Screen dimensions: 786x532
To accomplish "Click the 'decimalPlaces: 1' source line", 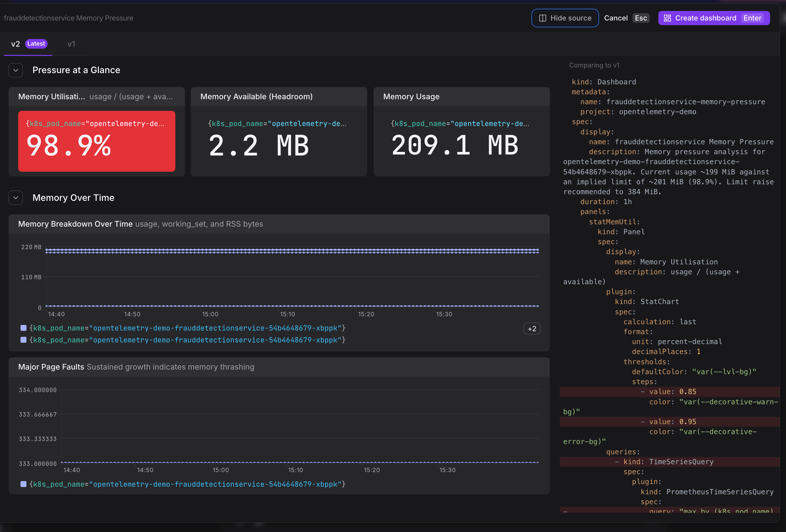I will tap(666, 352).
